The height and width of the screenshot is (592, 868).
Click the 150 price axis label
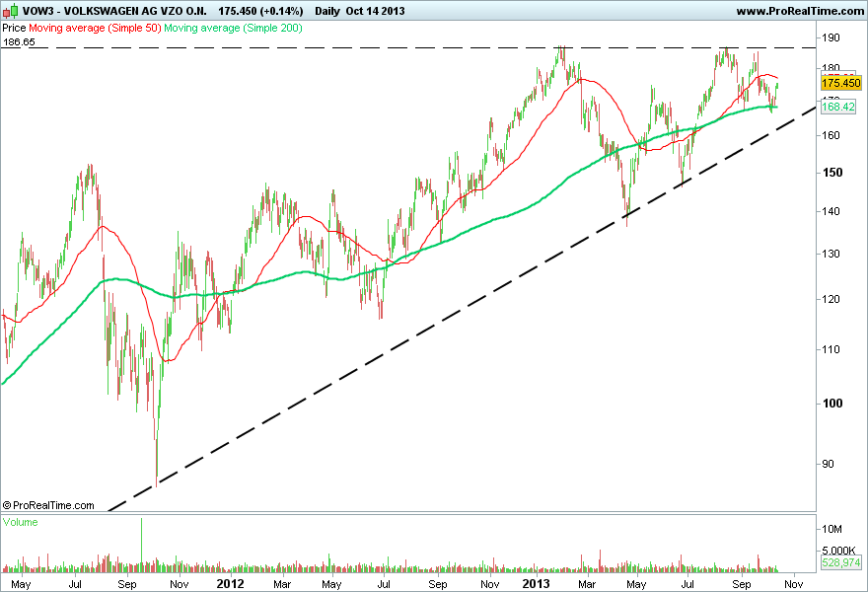[x=832, y=173]
